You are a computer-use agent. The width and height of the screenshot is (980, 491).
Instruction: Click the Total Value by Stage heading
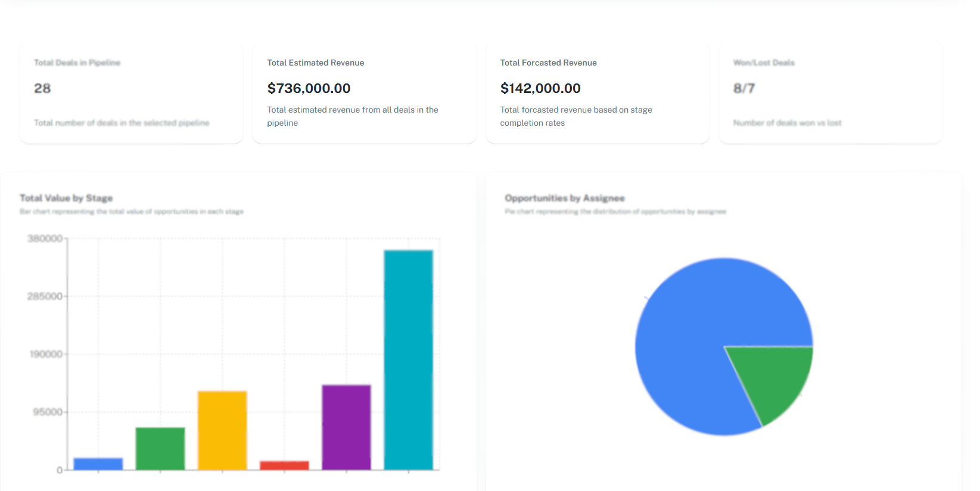click(66, 198)
